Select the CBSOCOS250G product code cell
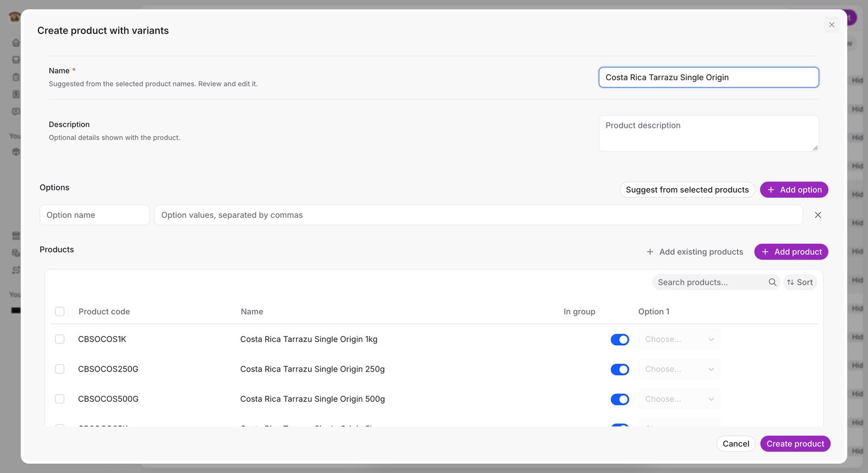This screenshot has height=473, width=868. [x=108, y=369]
